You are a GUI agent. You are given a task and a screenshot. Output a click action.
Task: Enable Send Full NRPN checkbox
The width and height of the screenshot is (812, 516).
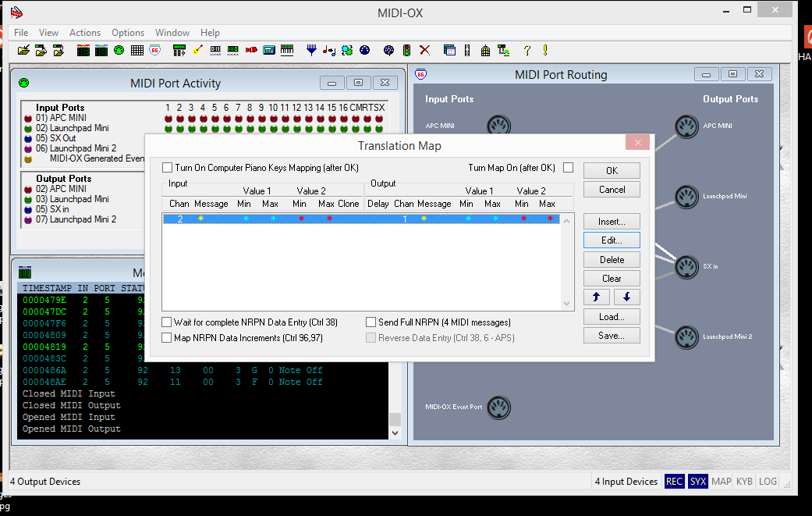(371, 322)
